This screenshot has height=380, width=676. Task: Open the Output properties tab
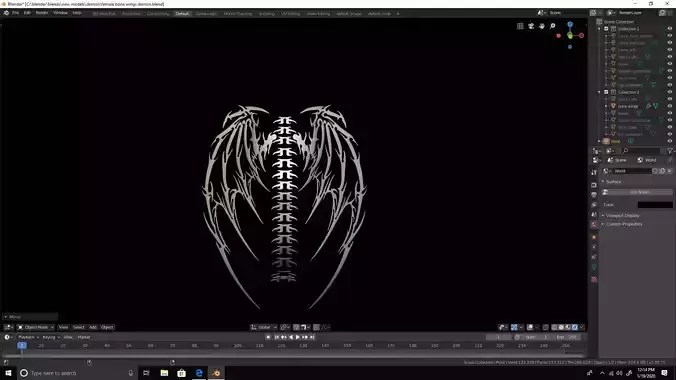click(x=594, y=195)
